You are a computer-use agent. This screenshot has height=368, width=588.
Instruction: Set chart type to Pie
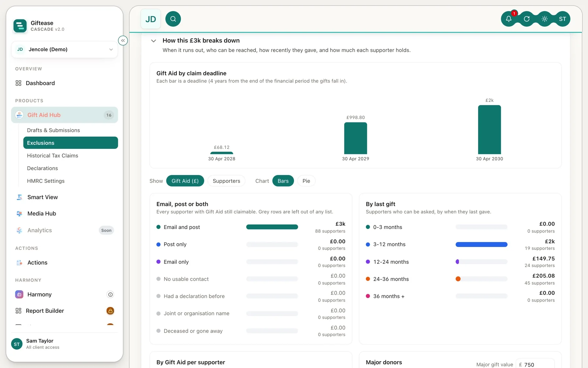(x=306, y=181)
